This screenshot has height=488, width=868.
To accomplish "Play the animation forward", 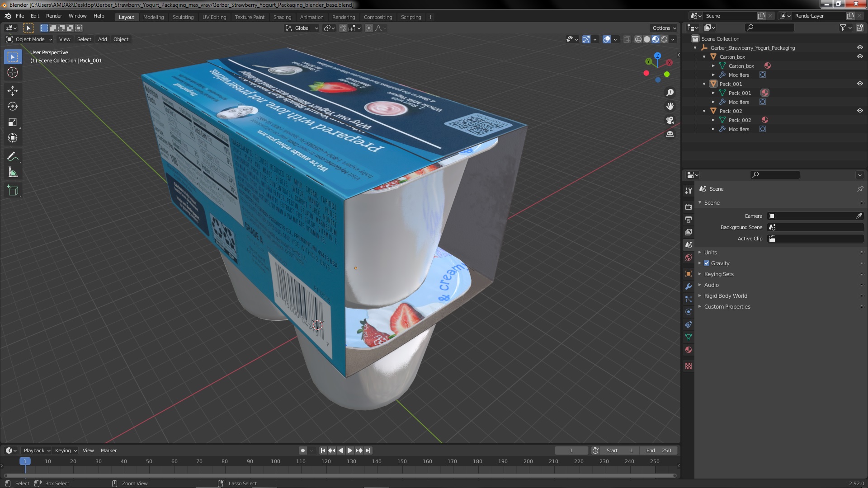I will coord(349,450).
